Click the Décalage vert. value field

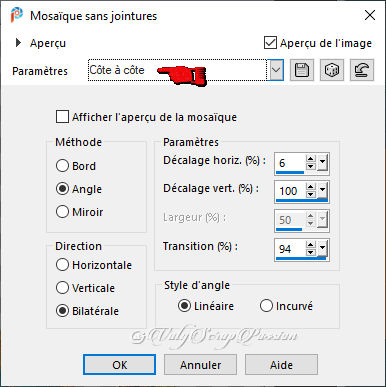pyautogui.click(x=290, y=191)
